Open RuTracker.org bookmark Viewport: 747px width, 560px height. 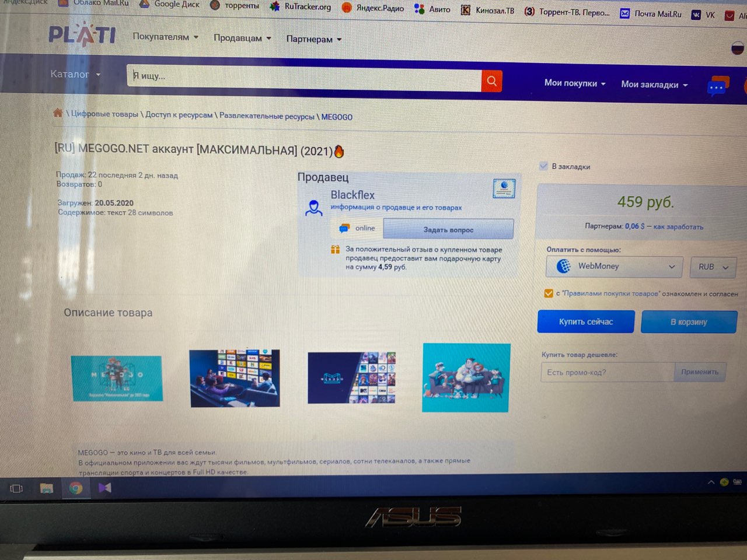click(301, 7)
